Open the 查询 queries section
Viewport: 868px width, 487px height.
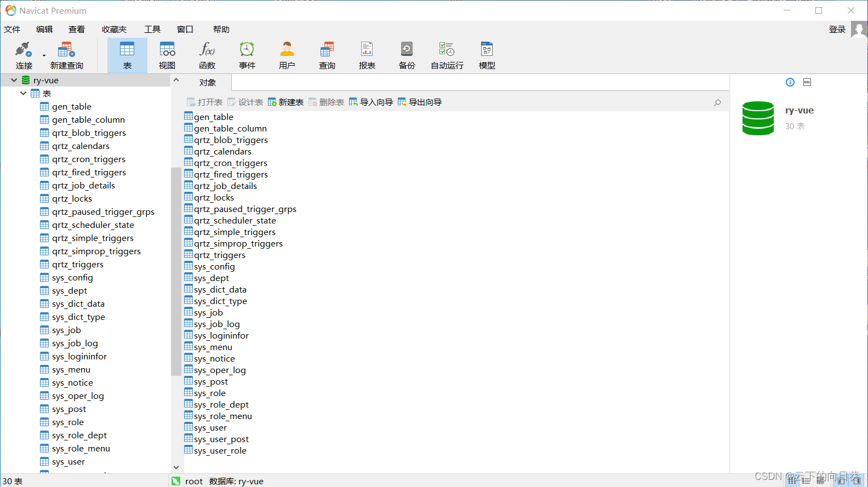(327, 55)
